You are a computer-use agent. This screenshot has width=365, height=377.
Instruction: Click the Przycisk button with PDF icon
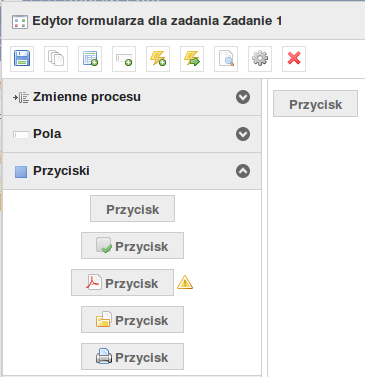click(x=122, y=283)
